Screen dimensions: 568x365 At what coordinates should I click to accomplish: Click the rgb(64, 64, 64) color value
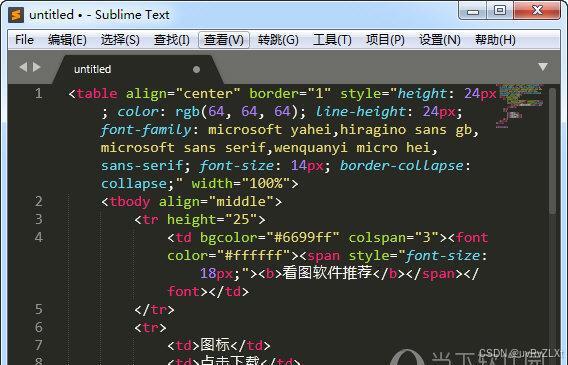click(241, 112)
